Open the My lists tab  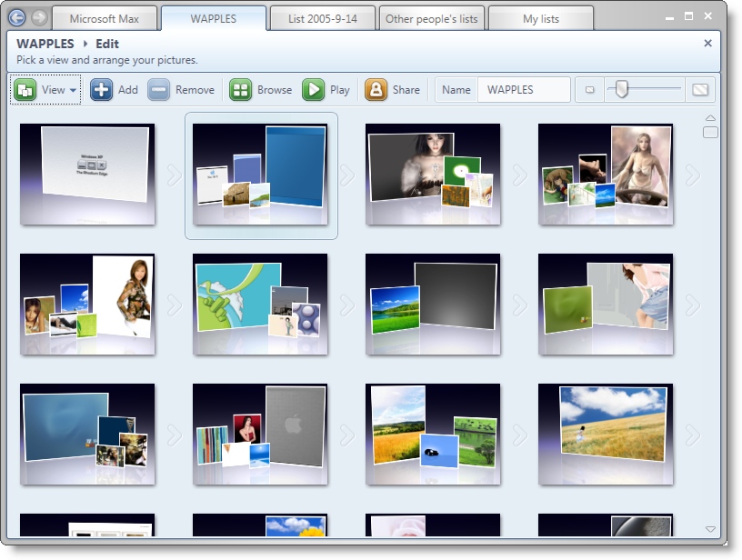[542, 18]
